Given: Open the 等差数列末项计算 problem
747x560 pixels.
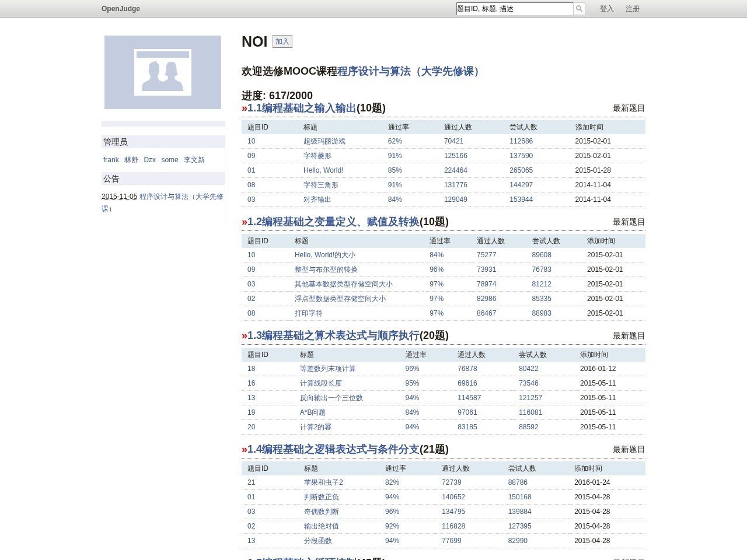Looking at the screenshot, I should (x=327, y=369).
